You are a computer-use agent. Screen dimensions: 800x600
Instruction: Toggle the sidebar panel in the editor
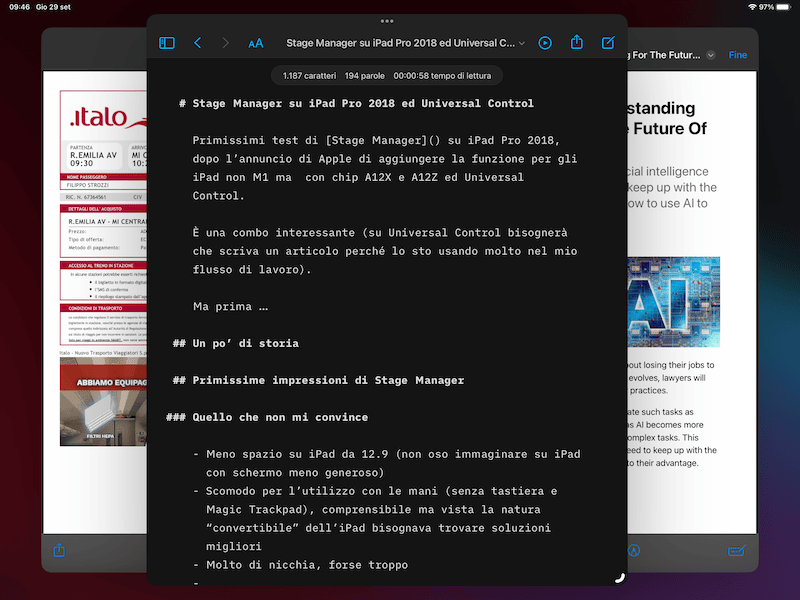tap(167, 43)
